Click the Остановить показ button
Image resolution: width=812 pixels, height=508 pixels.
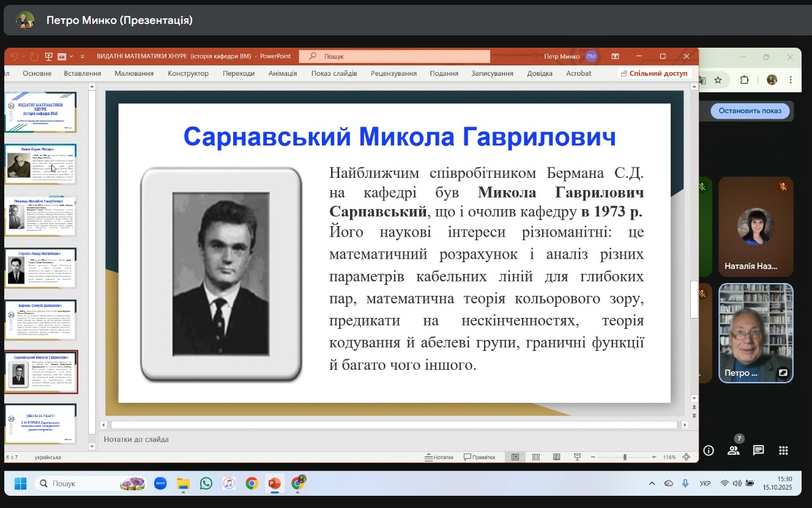click(750, 111)
